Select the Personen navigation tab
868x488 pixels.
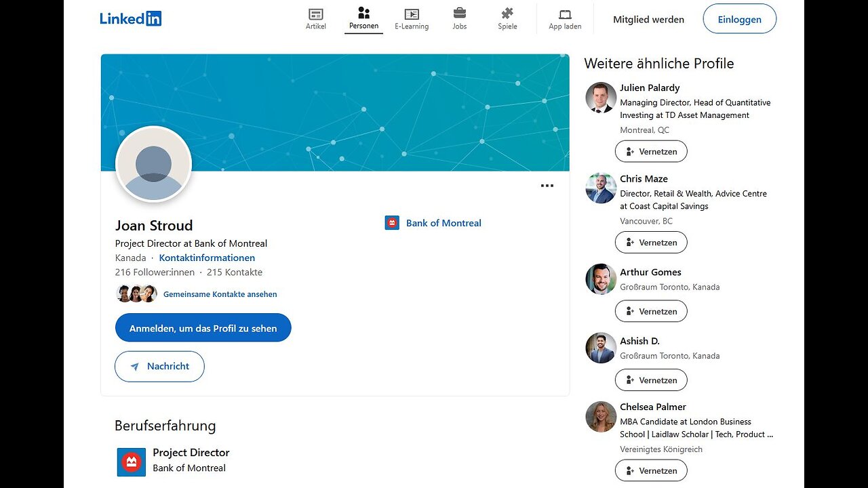tap(363, 19)
